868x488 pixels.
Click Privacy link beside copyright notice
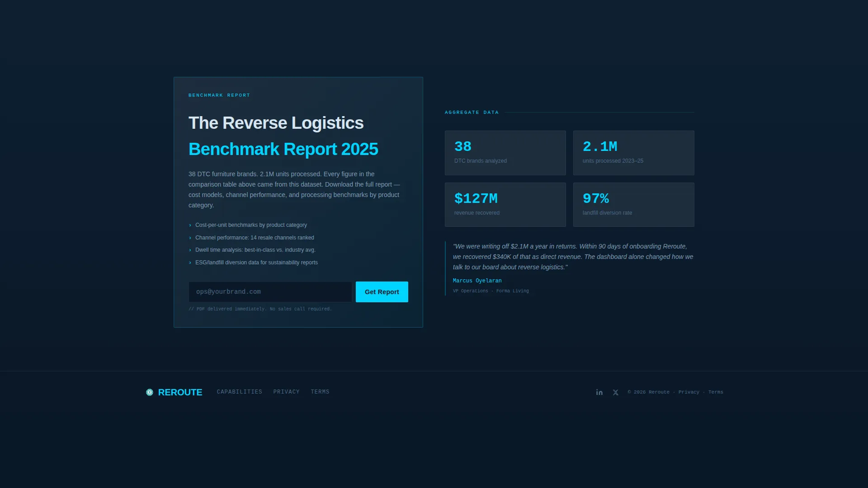(x=689, y=392)
